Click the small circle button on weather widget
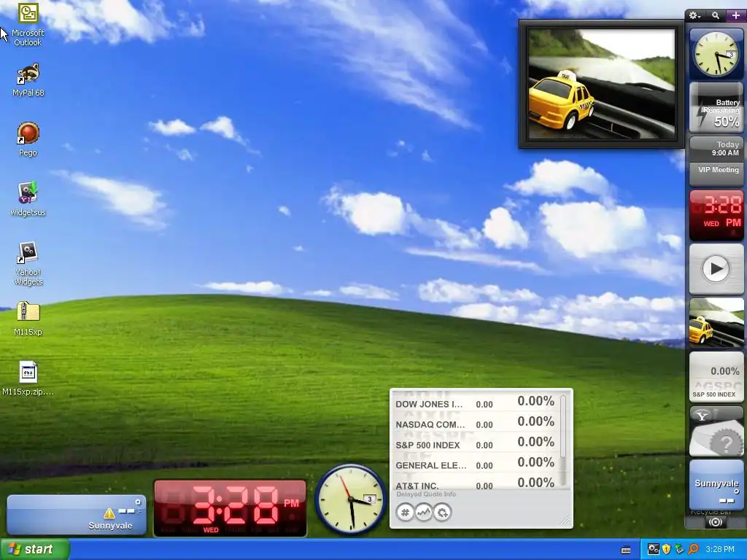The height and width of the screenshot is (560, 747). pyautogui.click(x=138, y=502)
